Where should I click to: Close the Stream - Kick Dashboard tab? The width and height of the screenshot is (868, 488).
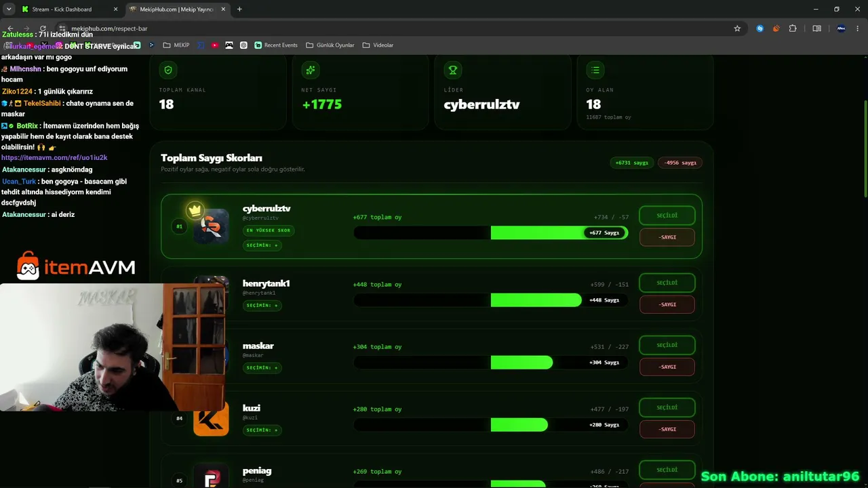tap(115, 9)
